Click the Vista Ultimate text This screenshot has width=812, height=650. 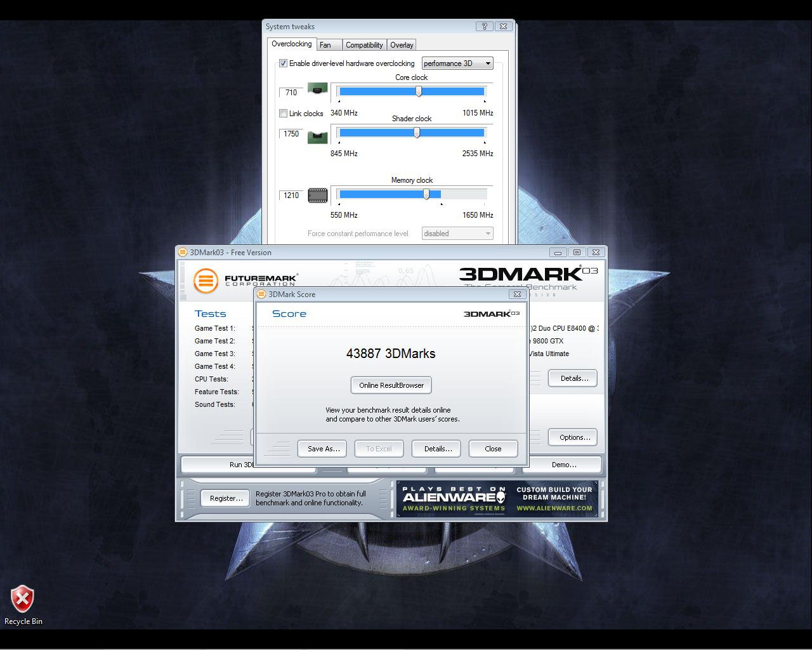tap(549, 354)
